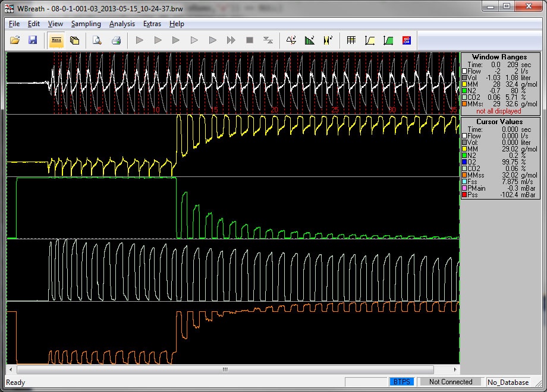547x392 pixels.
Task: Click the Print Preview toolbar icon
Action: [x=96, y=40]
